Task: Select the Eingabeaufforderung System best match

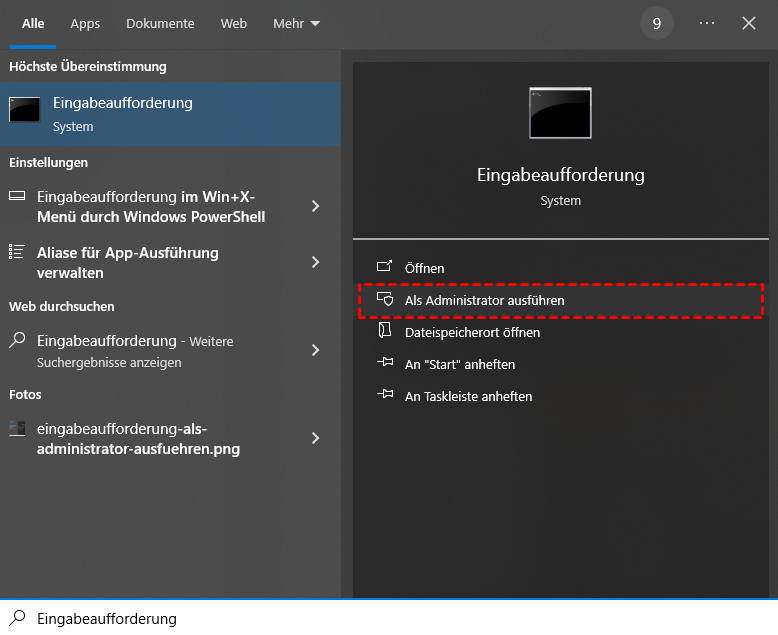Action: tap(170, 114)
